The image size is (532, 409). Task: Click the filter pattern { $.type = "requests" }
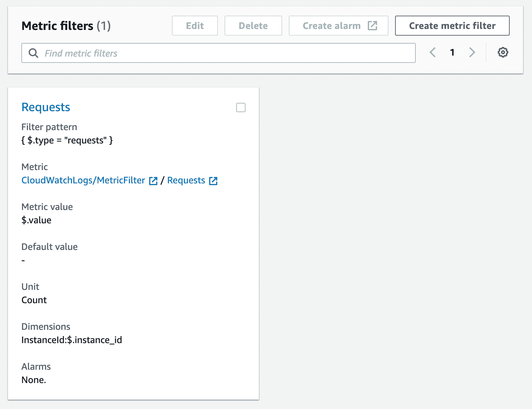(67, 140)
